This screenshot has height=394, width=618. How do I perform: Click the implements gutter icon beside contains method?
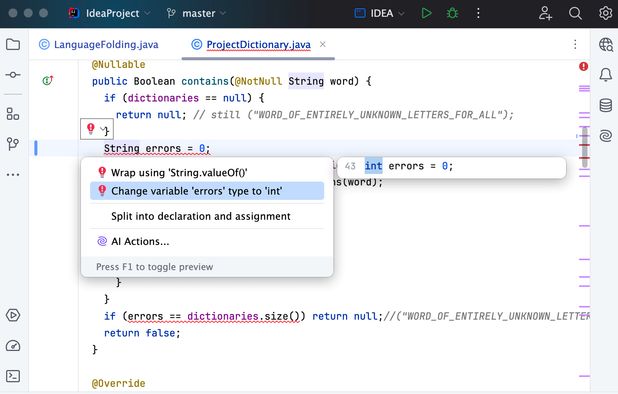click(48, 81)
